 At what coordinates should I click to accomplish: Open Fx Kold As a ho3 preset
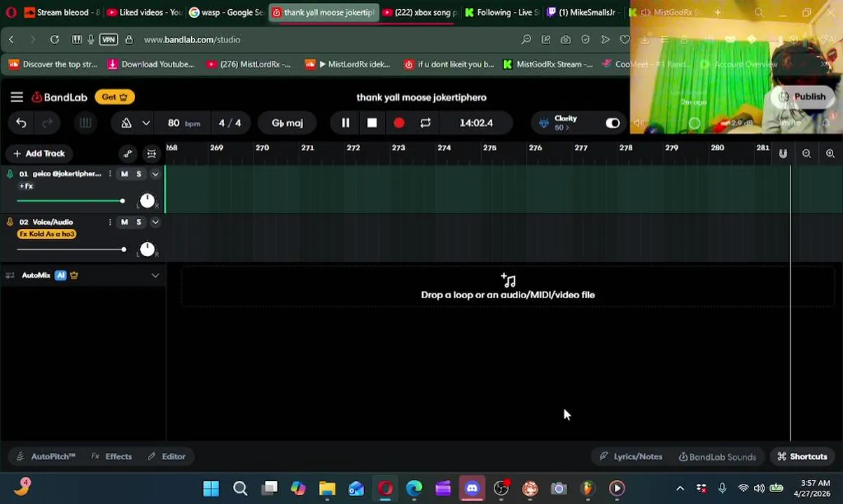47,234
